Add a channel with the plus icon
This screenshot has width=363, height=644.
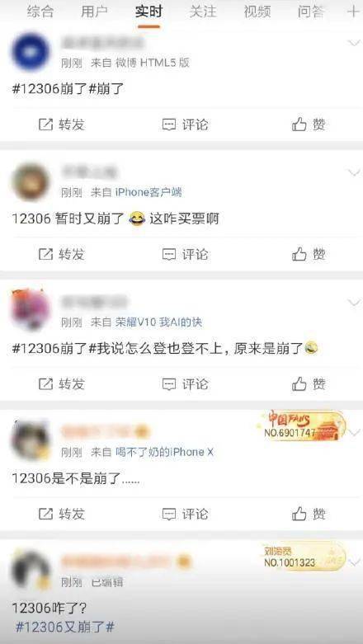(x=353, y=12)
